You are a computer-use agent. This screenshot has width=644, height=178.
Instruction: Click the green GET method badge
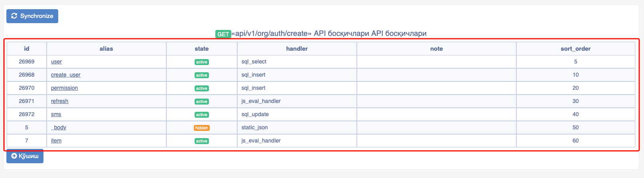click(x=223, y=34)
